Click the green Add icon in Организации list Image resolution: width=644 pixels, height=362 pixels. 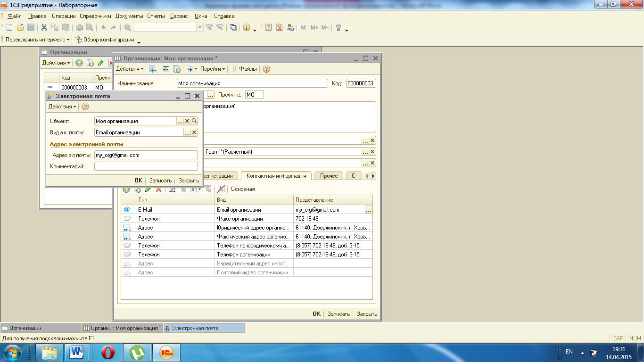coord(79,63)
